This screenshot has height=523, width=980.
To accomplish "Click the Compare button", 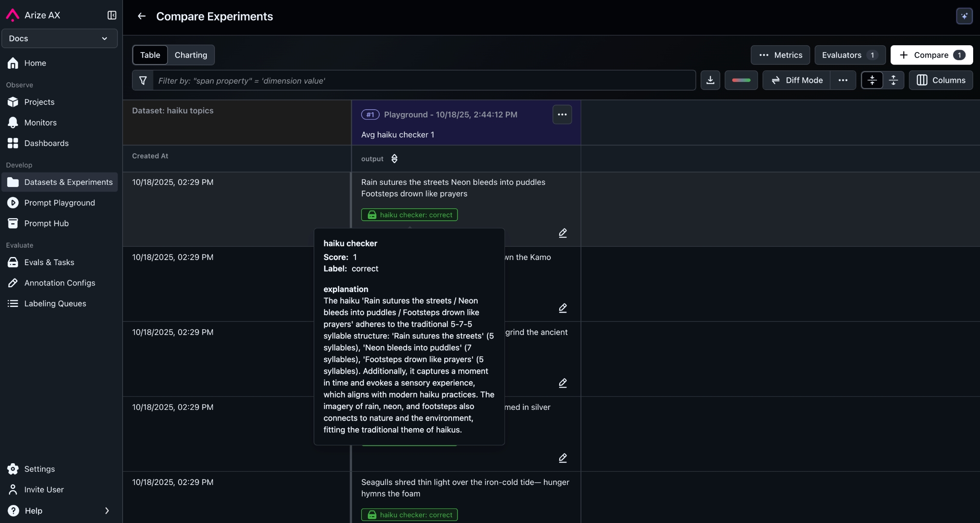I will tap(931, 55).
